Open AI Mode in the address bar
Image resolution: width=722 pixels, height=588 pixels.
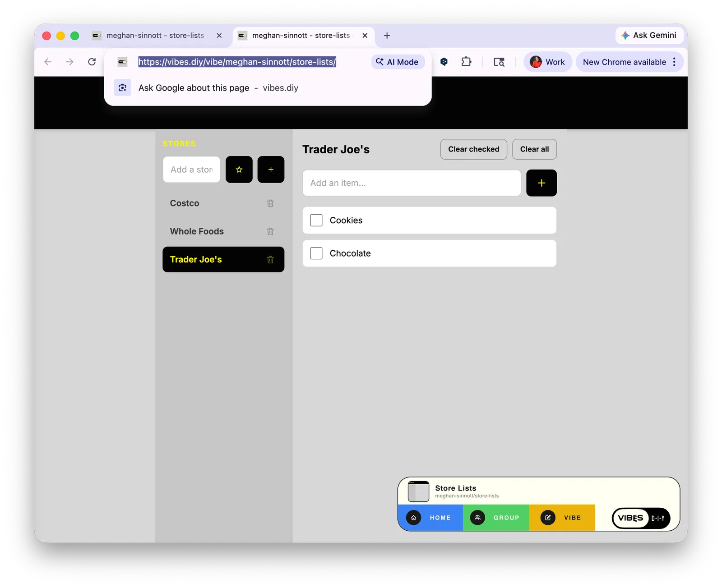pyautogui.click(x=398, y=62)
